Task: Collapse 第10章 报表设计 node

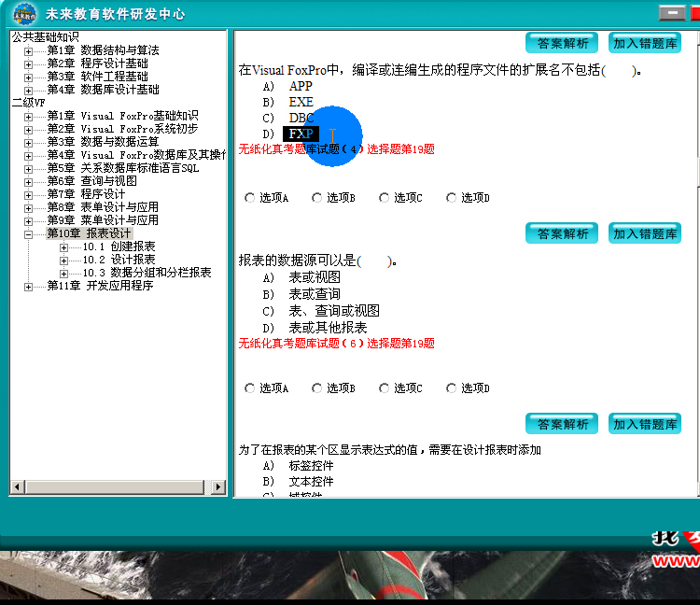Action: [x=28, y=234]
